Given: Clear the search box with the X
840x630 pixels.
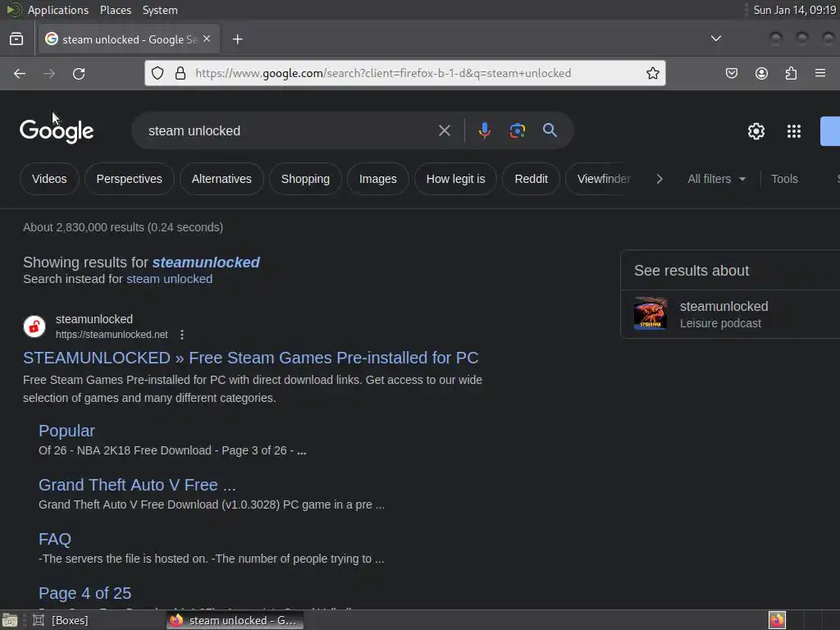Looking at the screenshot, I should [x=444, y=130].
